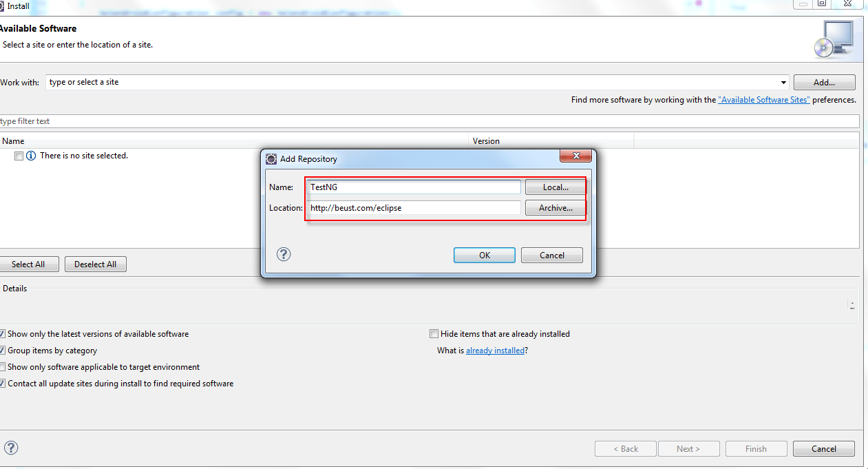
Task: Open the 'Available Software Sites' preferences link
Action: [x=763, y=100]
